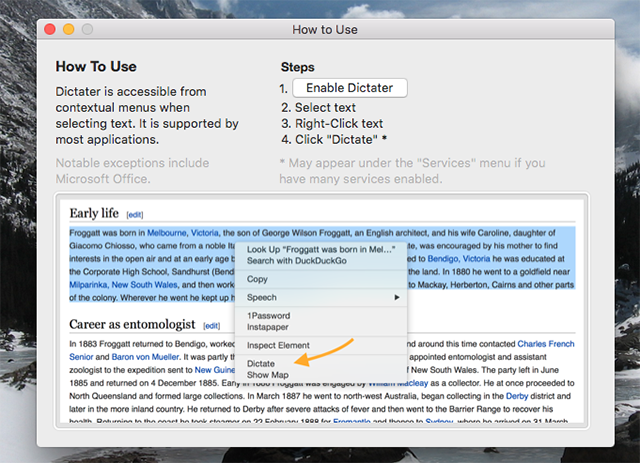Image resolution: width=640 pixels, height=463 pixels.
Task: Select the 1Password context menu entry
Action: pos(268,316)
